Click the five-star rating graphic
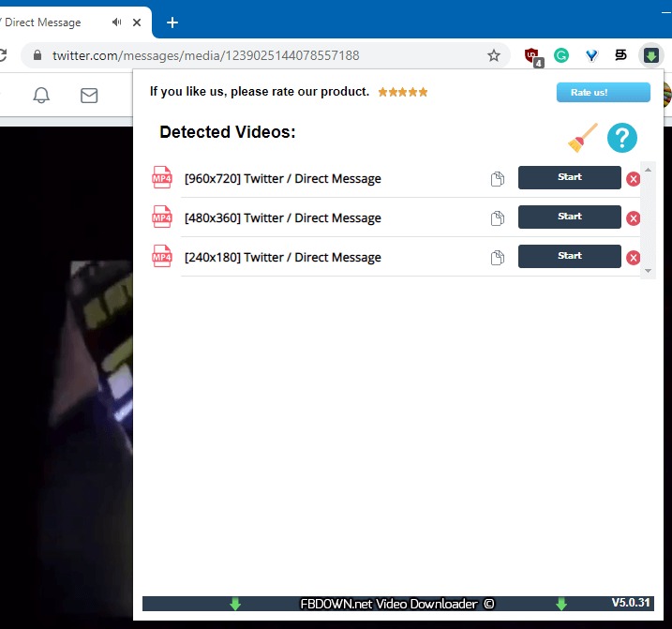 [402, 92]
